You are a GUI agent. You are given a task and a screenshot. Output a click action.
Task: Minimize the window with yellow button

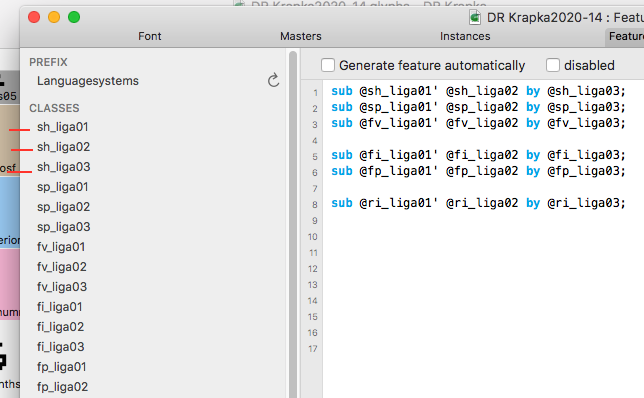point(54,17)
